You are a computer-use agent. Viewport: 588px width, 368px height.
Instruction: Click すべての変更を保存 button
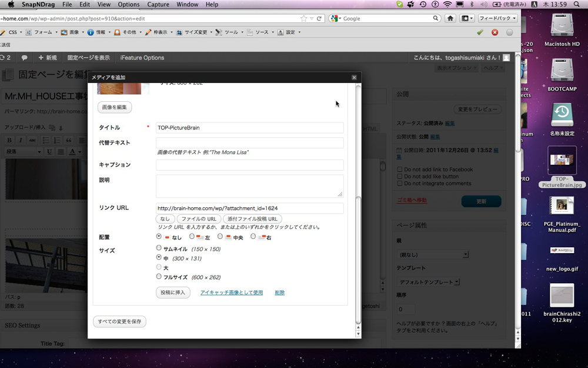coord(119,321)
